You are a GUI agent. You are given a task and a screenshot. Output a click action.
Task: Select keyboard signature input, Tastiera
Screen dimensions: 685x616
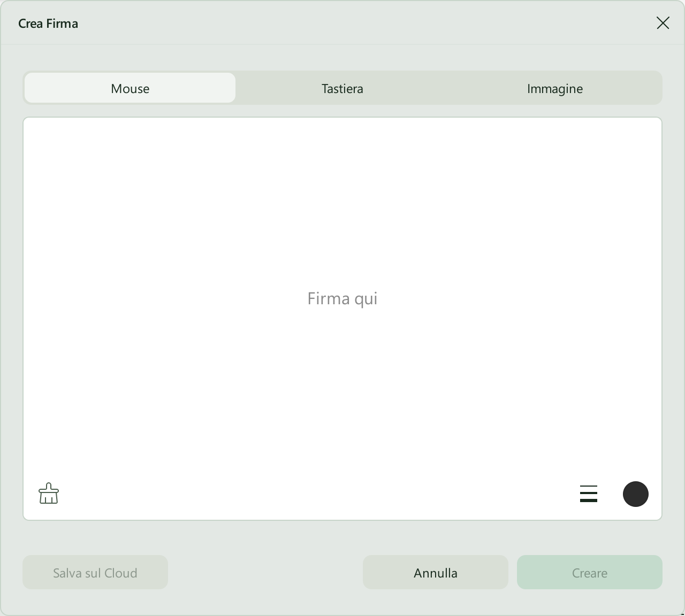click(342, 88)
